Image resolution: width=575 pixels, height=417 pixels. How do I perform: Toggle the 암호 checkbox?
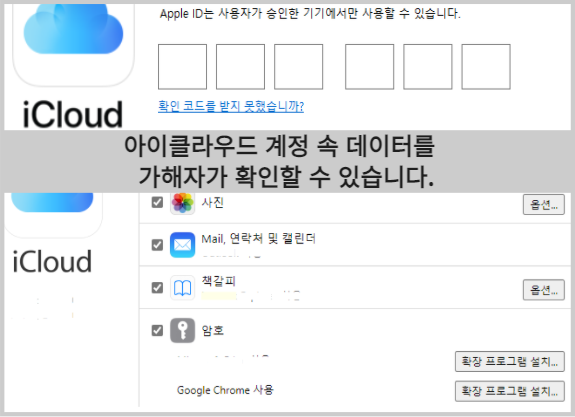click(157, 330)
